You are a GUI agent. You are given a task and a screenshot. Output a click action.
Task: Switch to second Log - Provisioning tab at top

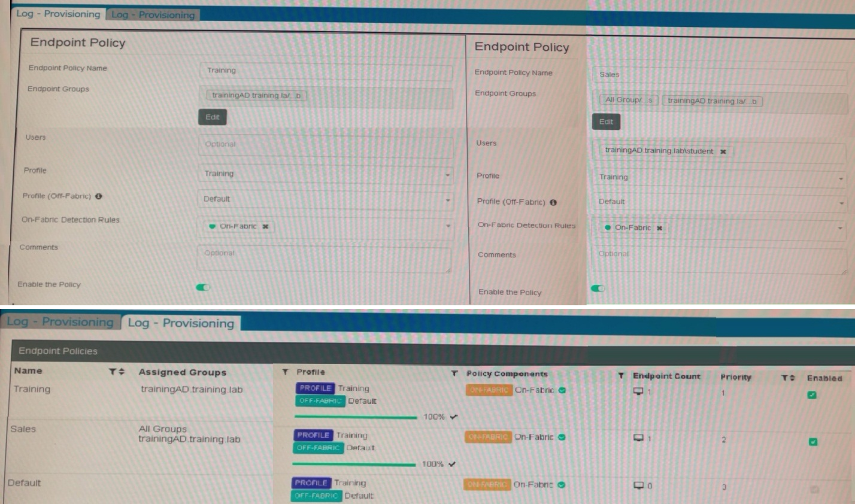coord(153,15)
